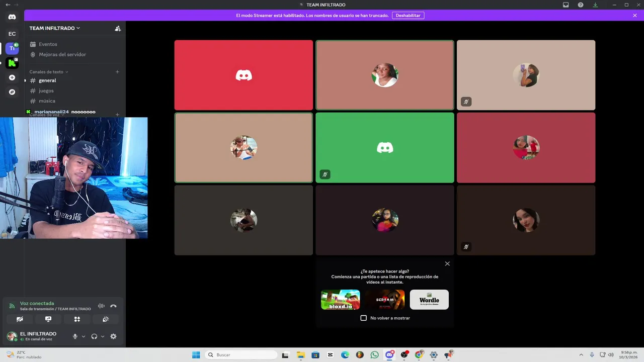Share your screen button
This screenshot has width=644, height=362.
click(48, 319)
